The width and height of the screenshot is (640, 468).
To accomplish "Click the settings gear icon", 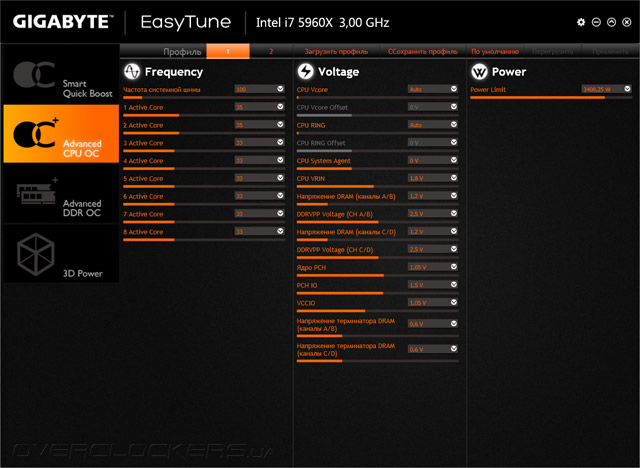I will coord(581,22).
